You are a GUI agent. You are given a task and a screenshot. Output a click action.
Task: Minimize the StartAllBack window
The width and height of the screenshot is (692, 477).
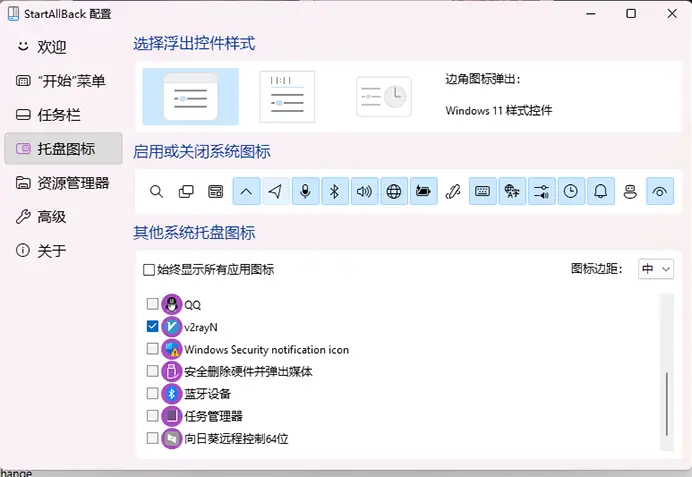click(590, 14)
